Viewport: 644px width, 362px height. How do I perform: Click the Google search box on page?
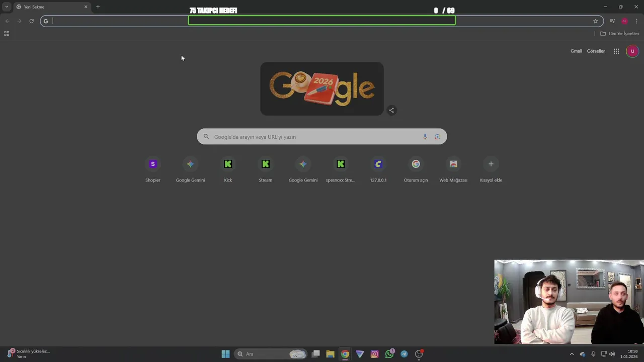pyautogui.click(x=322, y=137)
